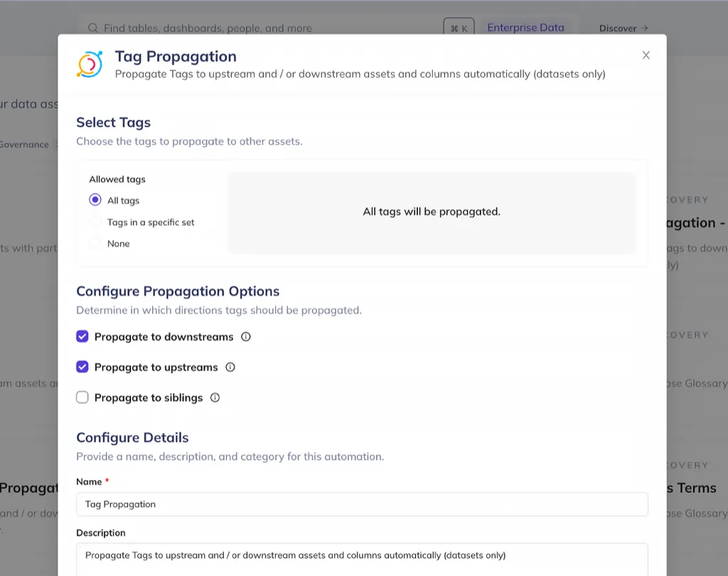Click the Tag Propagation logo icon
This screenshot has height=576, width=728.
coord(90,63)
